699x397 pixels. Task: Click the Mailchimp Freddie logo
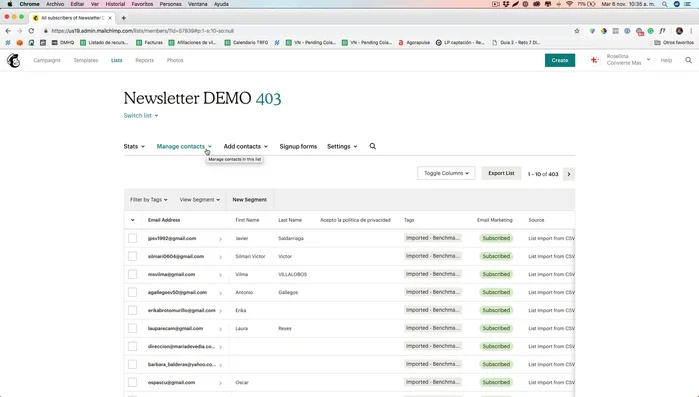(x=13, y=60)
